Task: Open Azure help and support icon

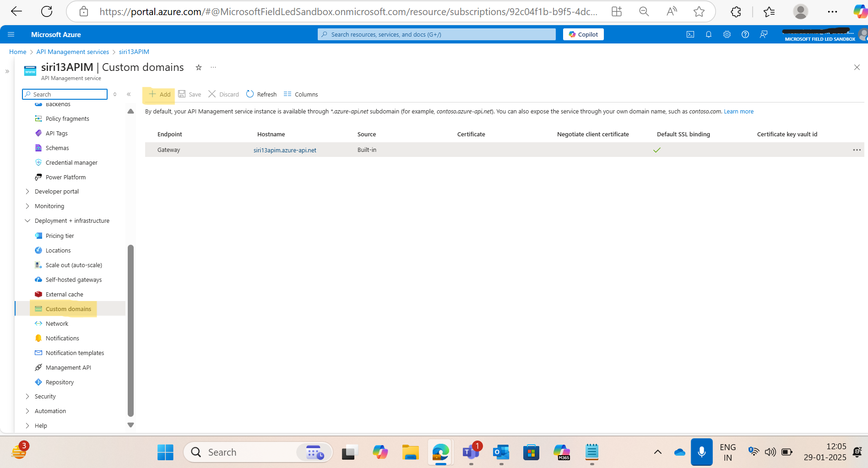Action: (745, 34)
